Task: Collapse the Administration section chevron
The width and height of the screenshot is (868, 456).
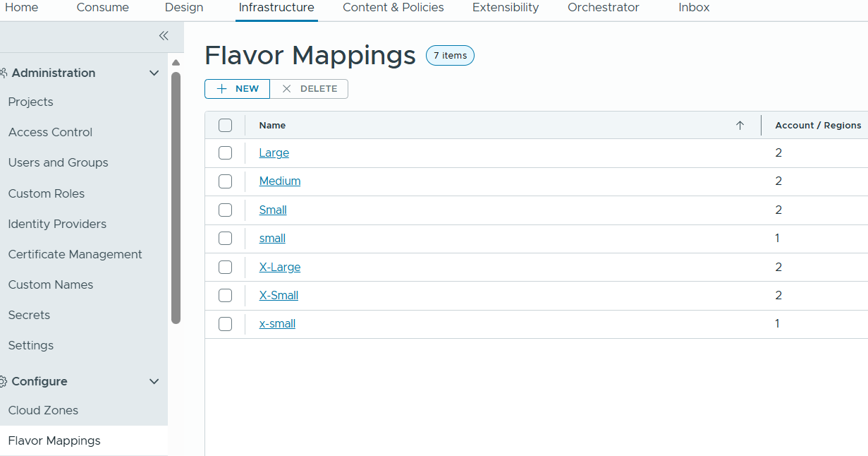Action: (154, 73)
